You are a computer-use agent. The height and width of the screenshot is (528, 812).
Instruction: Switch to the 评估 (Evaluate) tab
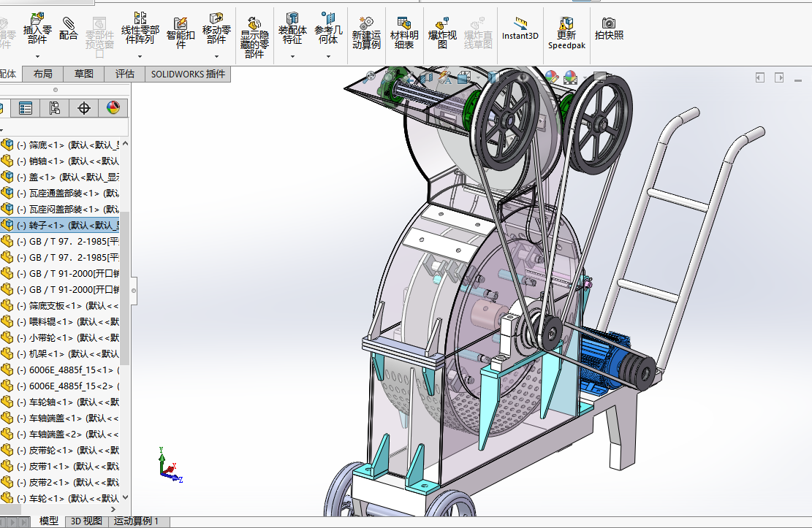point(125,74)
